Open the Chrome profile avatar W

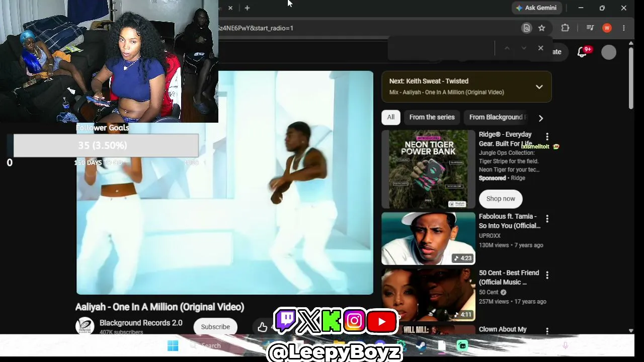[607, 28]
